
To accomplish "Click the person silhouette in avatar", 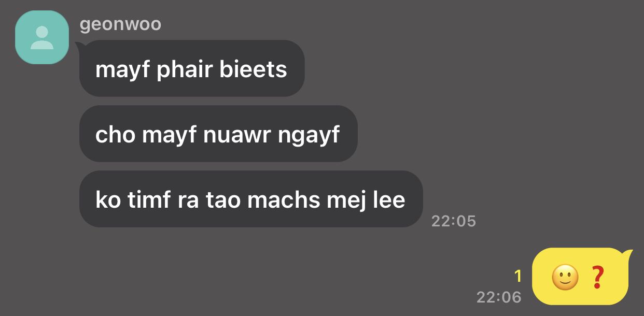I will [x=42, y=38].
